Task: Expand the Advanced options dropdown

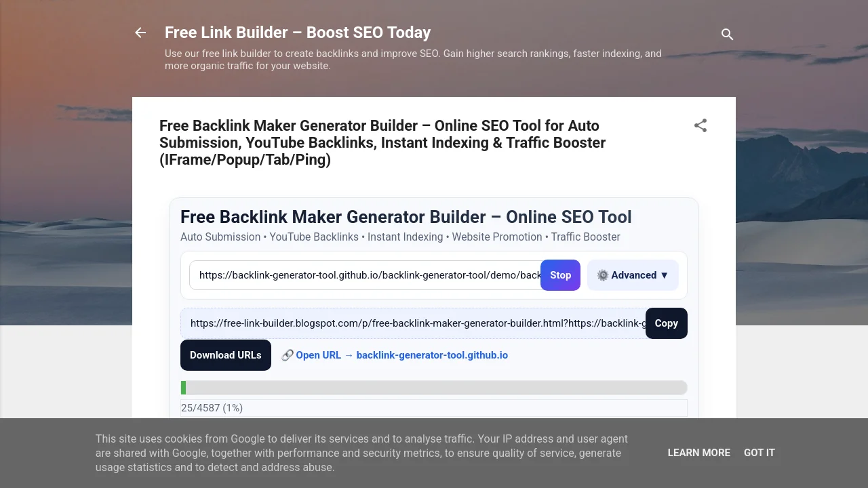Action: [x=633, y=275]
